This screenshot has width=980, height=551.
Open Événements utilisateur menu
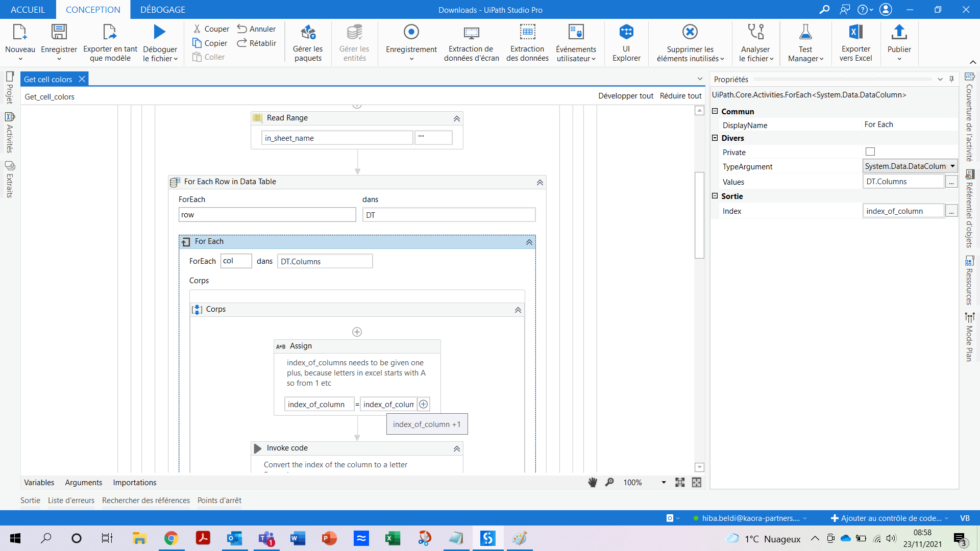576,43
